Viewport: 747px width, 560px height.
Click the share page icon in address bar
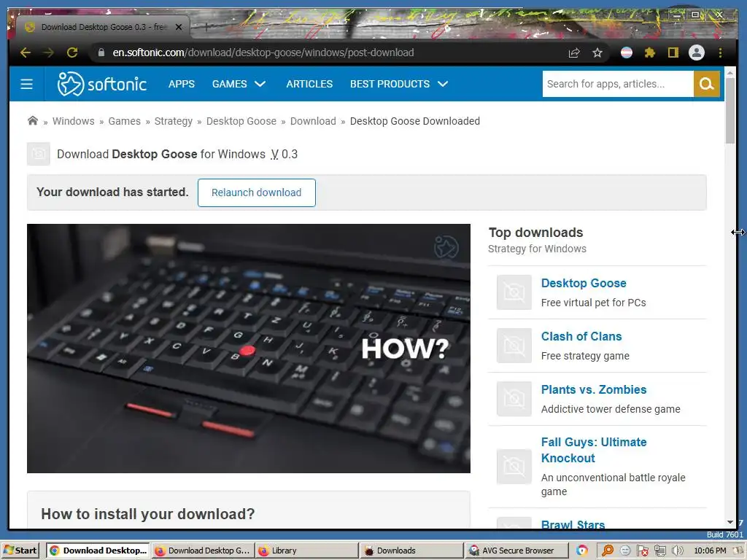(x=575, y=52)
